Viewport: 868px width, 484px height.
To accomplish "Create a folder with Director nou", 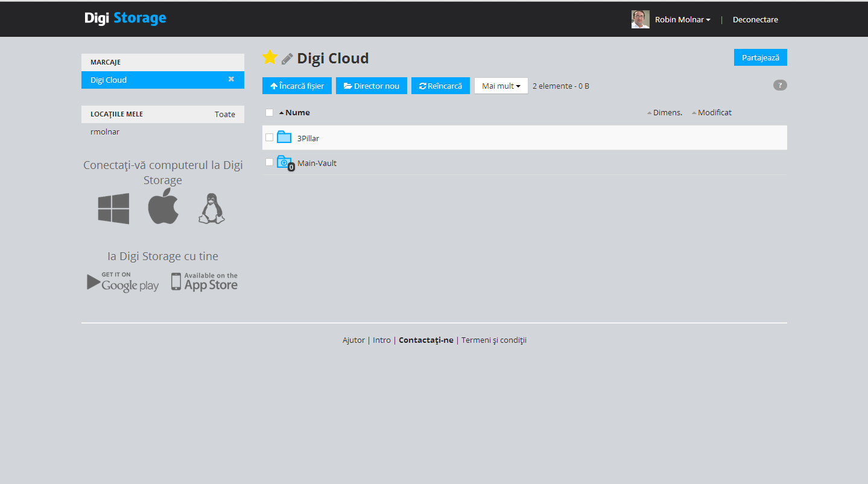I will 372,86.
